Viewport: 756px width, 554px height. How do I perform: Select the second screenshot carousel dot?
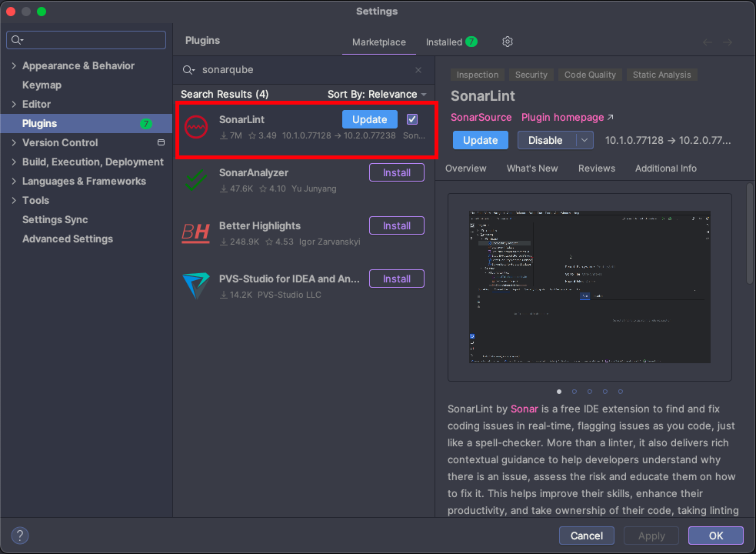click(574, 392)
